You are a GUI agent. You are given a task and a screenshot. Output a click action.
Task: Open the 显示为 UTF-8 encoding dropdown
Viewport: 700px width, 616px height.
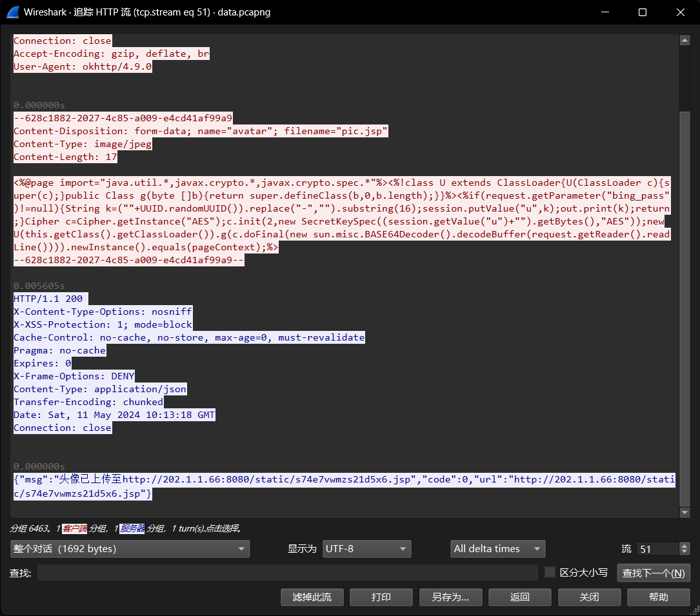tap(366, 549)
